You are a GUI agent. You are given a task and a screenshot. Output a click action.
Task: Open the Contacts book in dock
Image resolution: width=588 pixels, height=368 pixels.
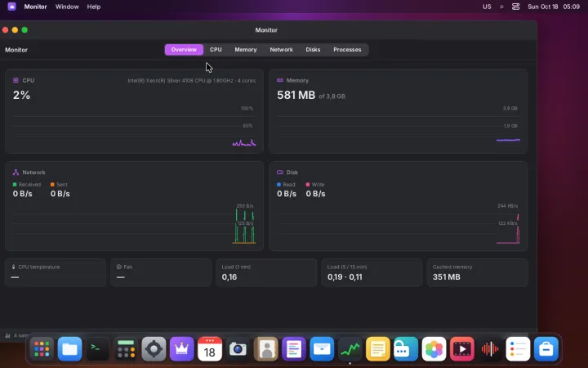(x=266, y=349)
